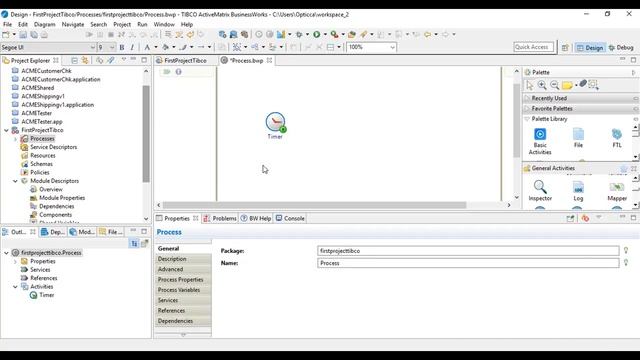Open the Navigate menu

pos(73,24)
